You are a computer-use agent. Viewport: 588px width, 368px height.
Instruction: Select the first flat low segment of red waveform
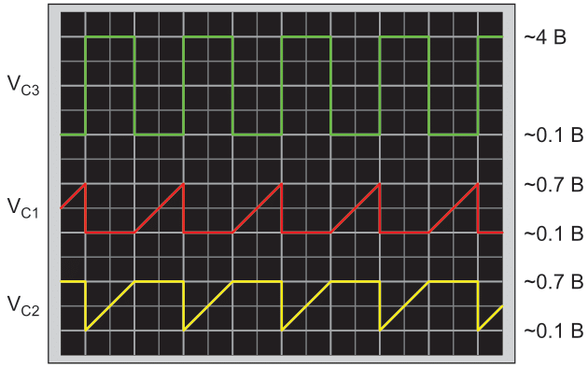pyautogui.click(x=110, y=233)
